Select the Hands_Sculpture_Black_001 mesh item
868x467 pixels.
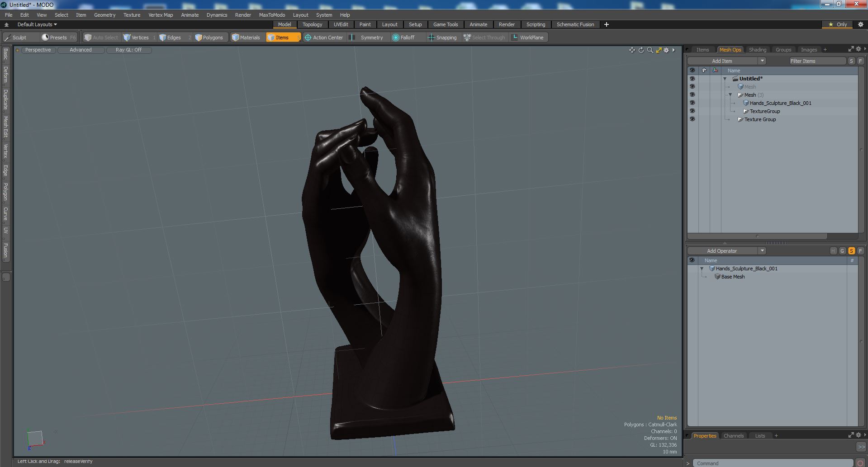780,103
